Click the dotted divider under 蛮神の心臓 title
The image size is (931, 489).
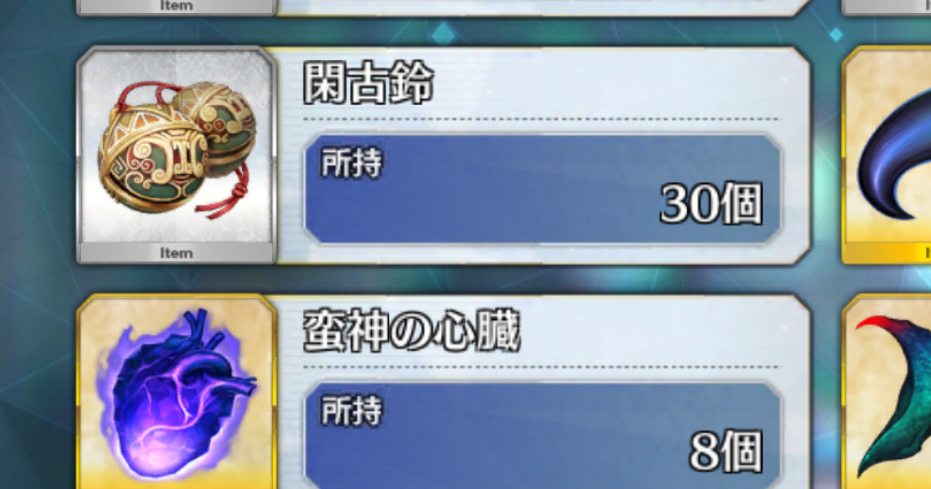pyautogui.click(x=542, y=367)
